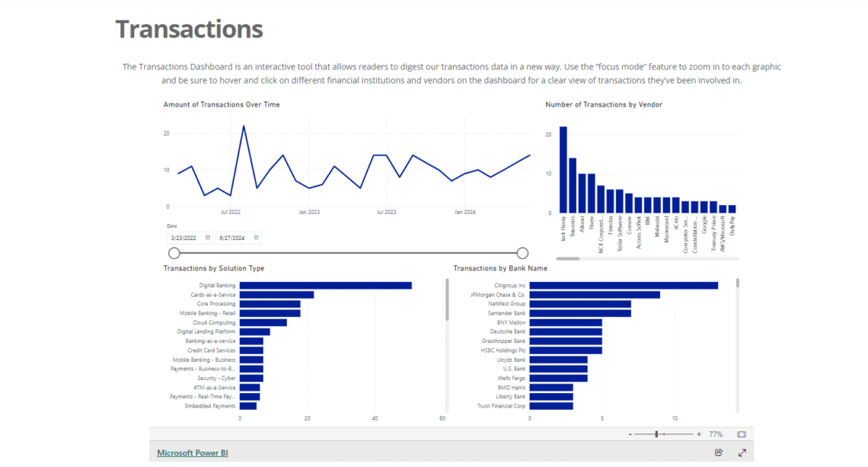Click the zoom slider handle

click(656, 434)
